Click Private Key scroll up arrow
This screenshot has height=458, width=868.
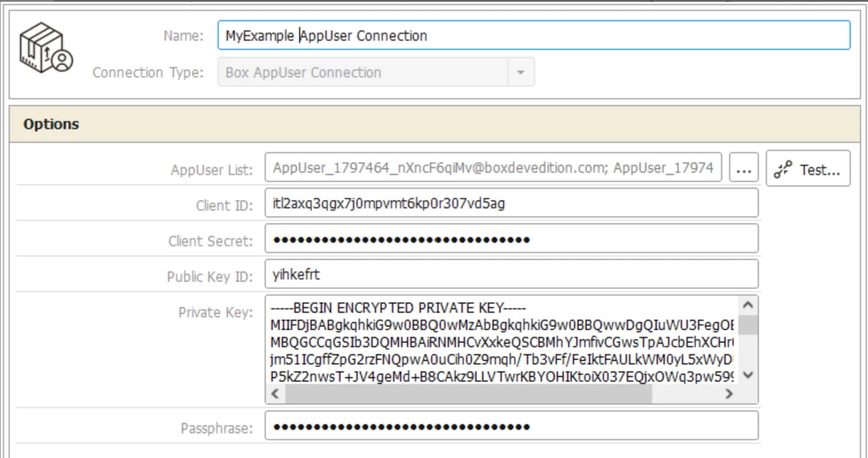click(x=749, y=305)
